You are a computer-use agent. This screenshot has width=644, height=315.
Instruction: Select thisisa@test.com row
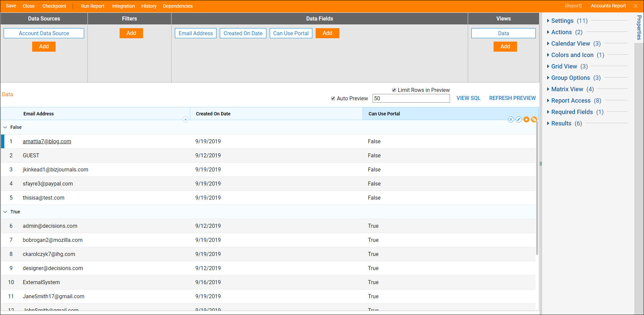(268, 198)
